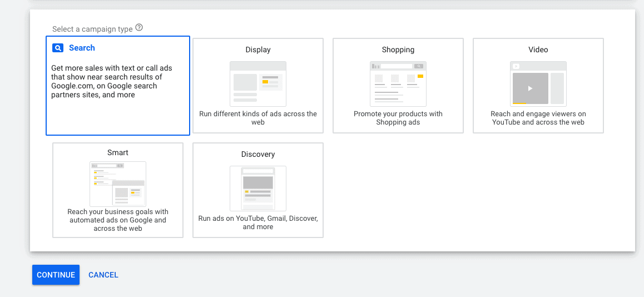Click the help icon beside campaign type label
The image size is (644, 297).
[139, 27]
